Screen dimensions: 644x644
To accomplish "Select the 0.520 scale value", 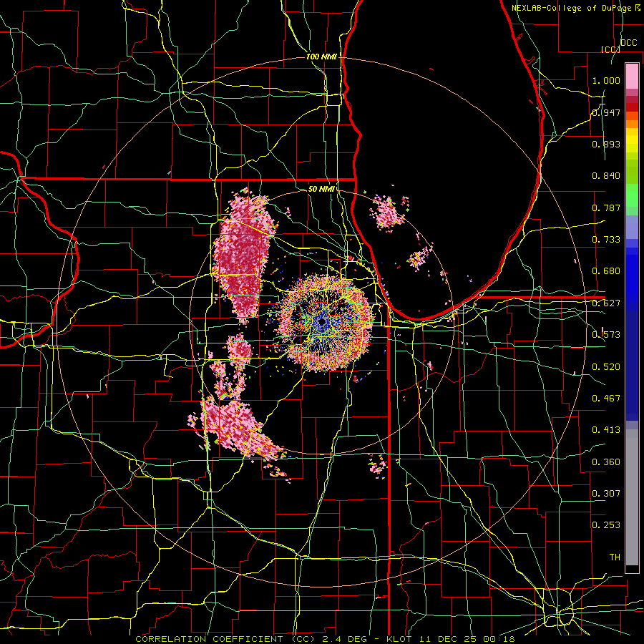I will click(x=606, y=367).
